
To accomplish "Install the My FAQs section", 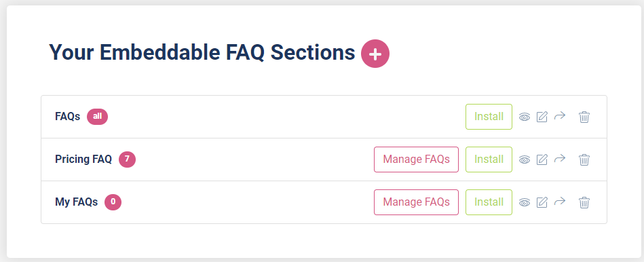I will click(x=489, y=202).
